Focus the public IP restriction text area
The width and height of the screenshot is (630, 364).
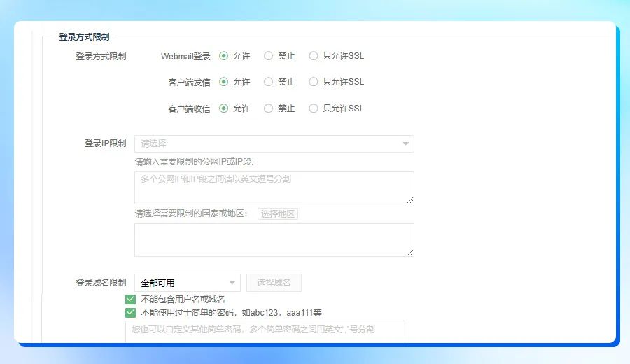coord(273,187)
